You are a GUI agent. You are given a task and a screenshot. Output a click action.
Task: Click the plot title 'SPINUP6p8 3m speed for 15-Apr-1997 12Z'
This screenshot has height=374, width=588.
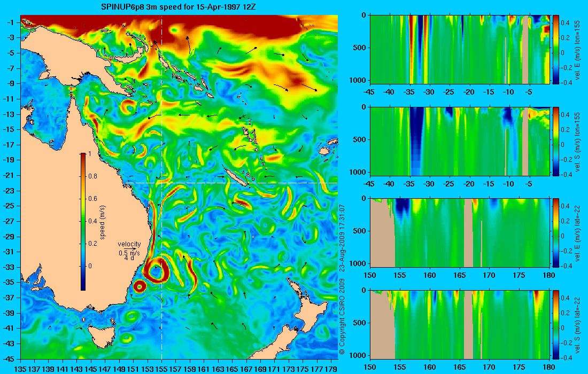[x=179, y=7]
